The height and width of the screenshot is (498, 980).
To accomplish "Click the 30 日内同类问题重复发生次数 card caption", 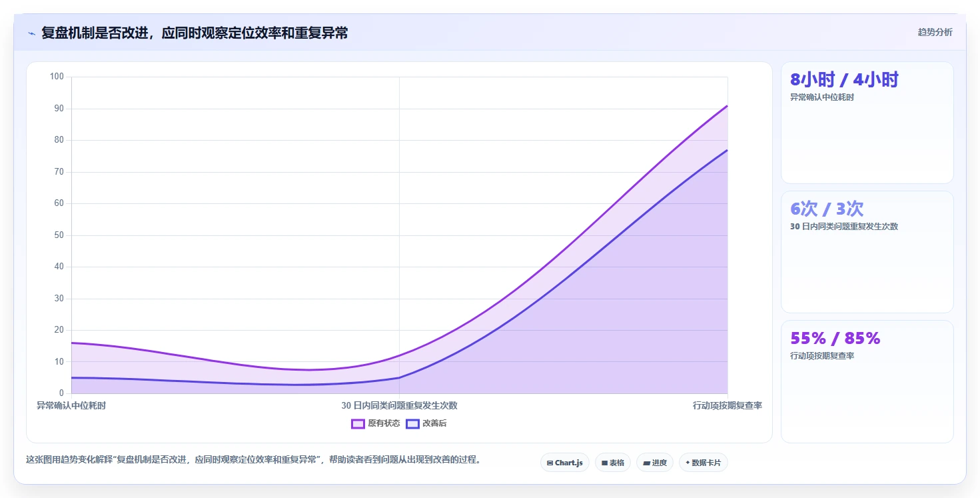I will (x=844, y=227).
